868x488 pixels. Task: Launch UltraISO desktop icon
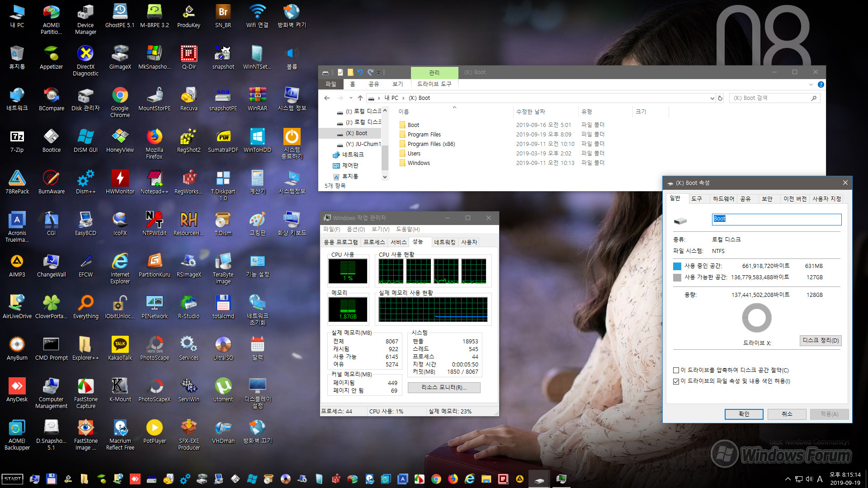(x=223, y=349)
